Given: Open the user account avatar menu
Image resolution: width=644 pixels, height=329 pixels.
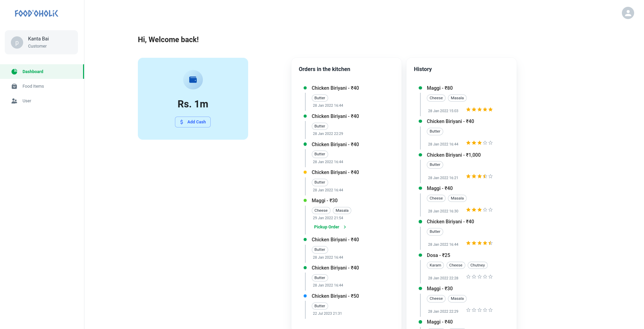Looking at the screenshot, I should [x=628, y=13].
